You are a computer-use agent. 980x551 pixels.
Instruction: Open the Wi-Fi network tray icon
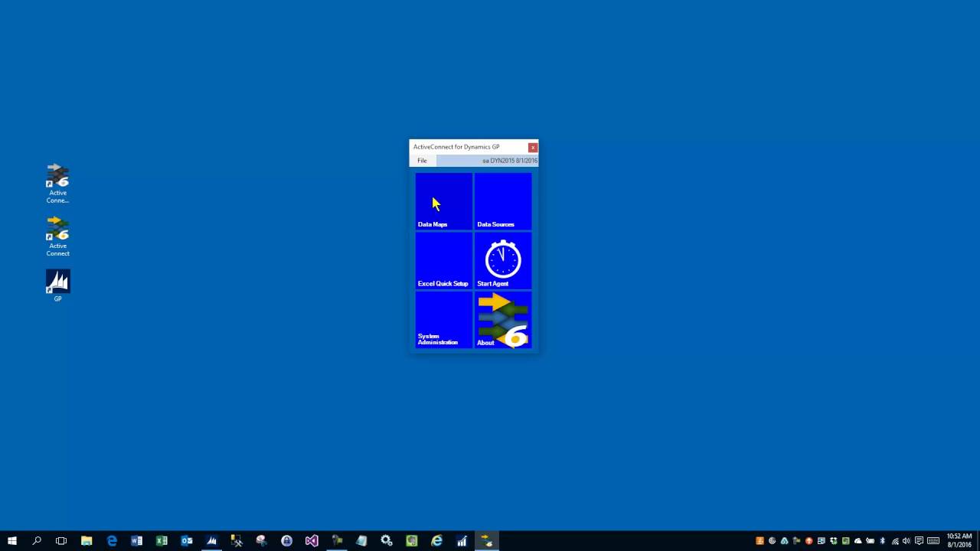[894, 541]
